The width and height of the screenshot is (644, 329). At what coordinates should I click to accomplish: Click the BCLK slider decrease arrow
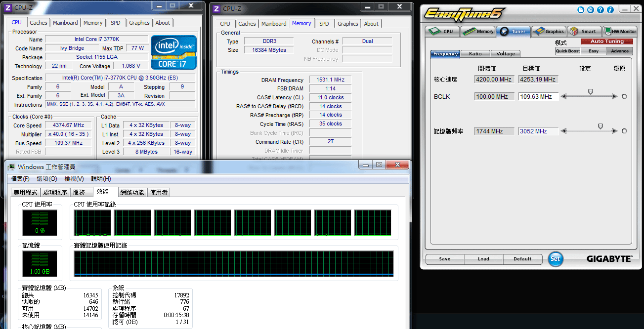coord(563,97)
